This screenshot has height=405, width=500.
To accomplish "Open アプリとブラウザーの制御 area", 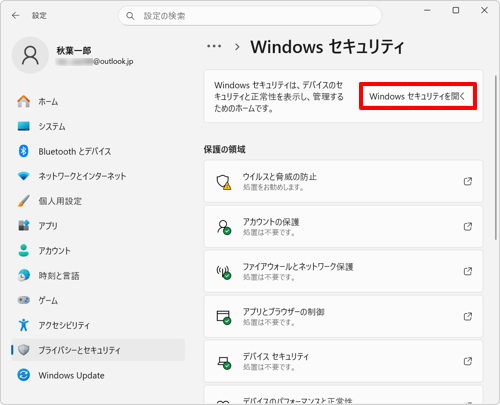I will coord(343,316).
